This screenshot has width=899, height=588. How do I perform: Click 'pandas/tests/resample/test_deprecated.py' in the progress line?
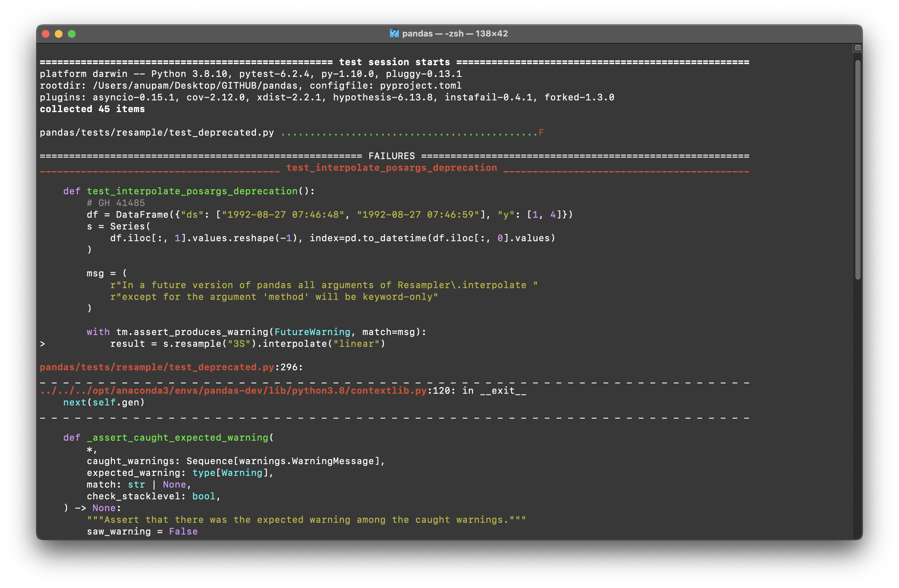coord(157,133)
